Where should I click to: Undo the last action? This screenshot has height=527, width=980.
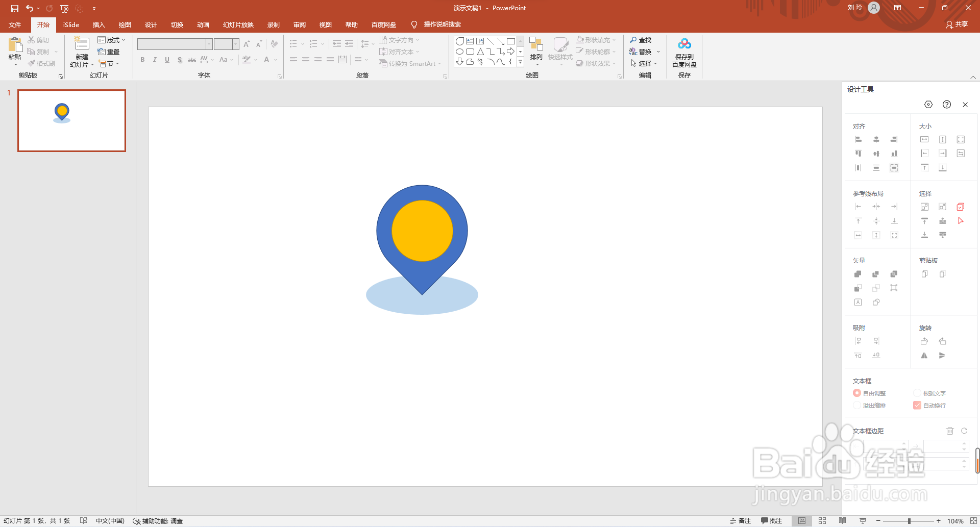(30, 9)
